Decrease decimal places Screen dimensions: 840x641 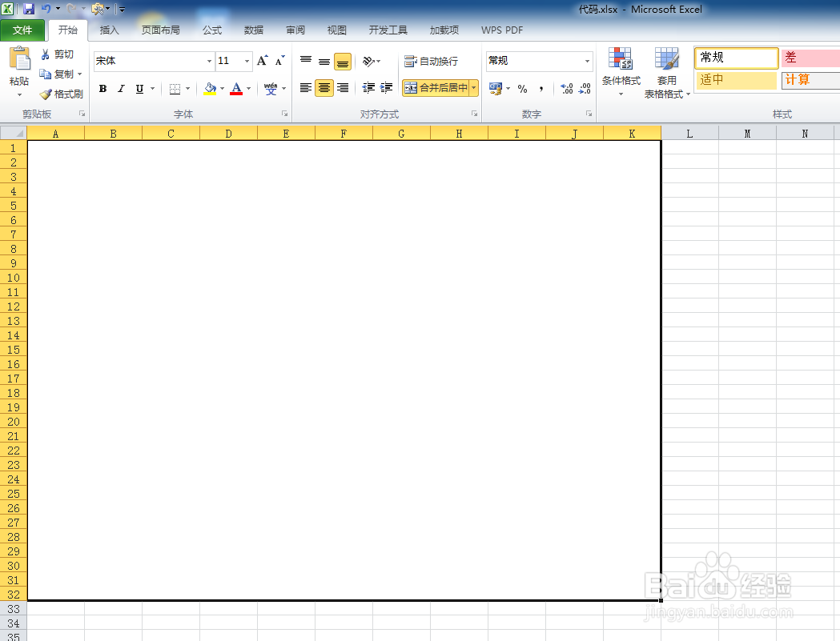click(x=585, y=88)
